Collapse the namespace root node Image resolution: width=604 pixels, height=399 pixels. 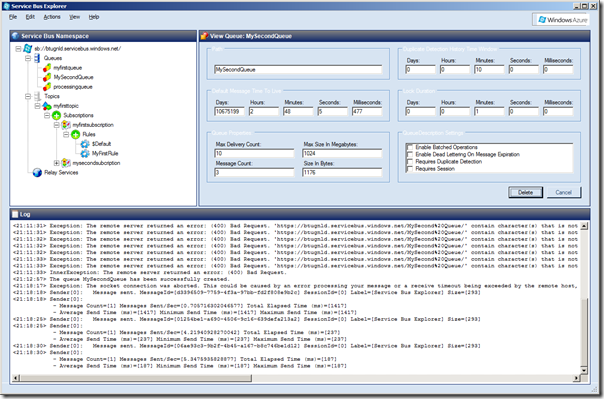pos(18,49)
